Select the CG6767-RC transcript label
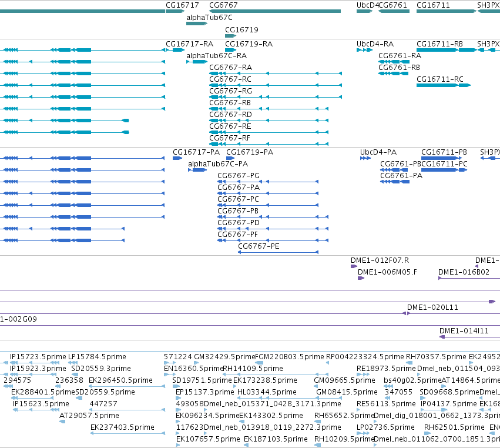The height and width of the screenshot is (448, 500). 230,79
